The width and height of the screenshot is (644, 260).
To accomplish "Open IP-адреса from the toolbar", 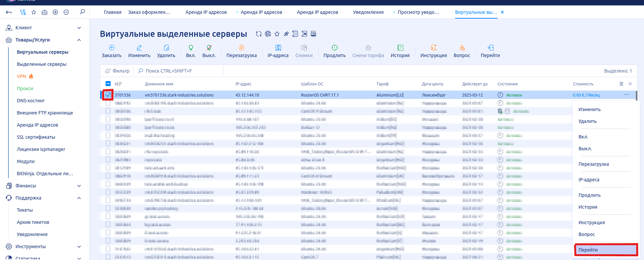I will (x=278, y=51).
